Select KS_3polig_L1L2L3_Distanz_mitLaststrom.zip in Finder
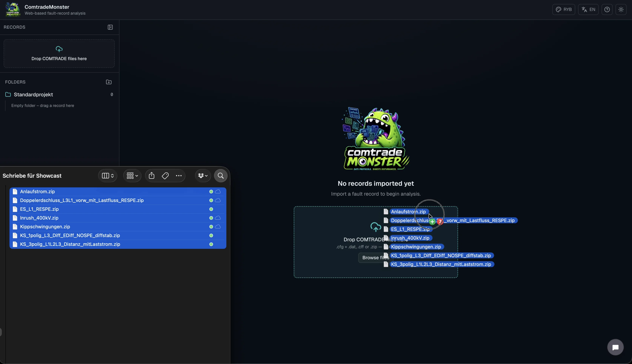Viewport: 632px width, 364px height. tap(118, 244)
